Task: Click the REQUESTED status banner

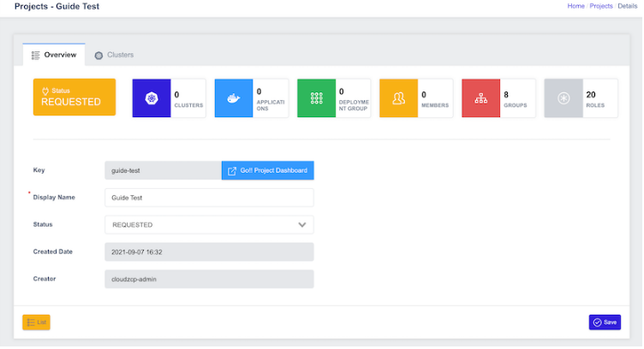Action: tap(75, 98)
